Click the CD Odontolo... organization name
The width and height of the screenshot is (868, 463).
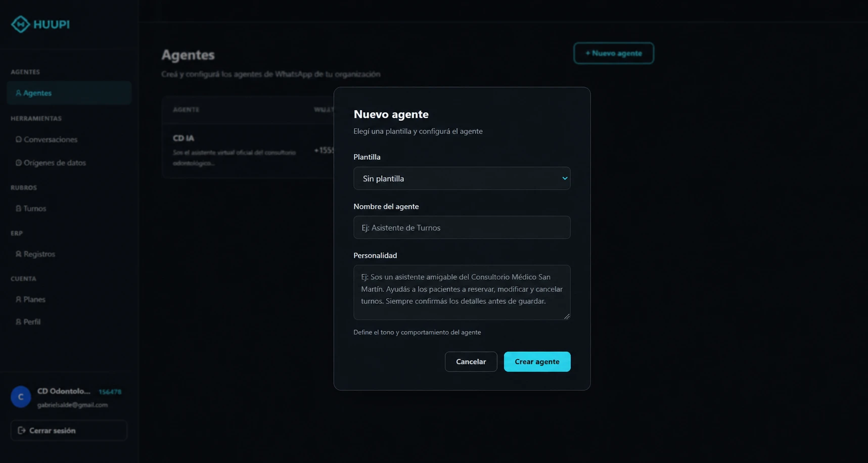point(64,391)
